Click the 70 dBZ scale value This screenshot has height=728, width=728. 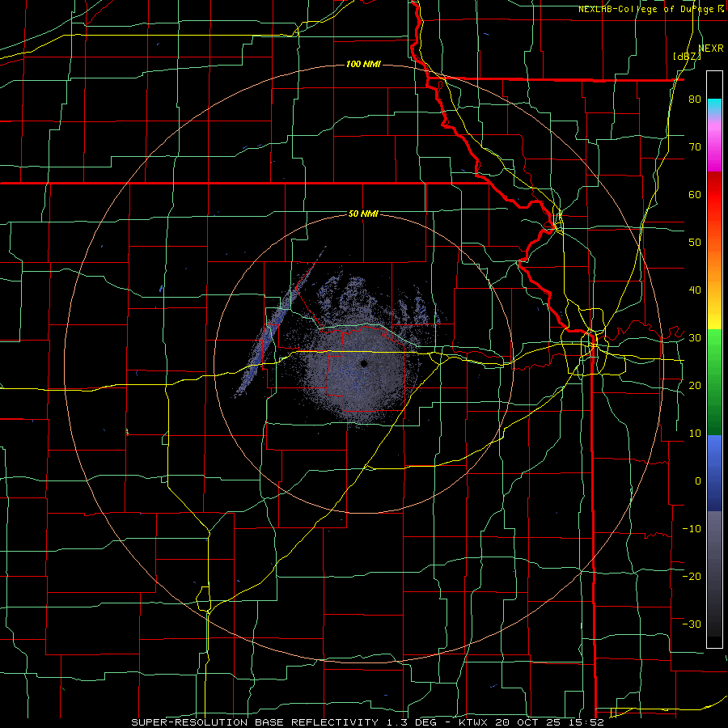[x=695, y=146]
